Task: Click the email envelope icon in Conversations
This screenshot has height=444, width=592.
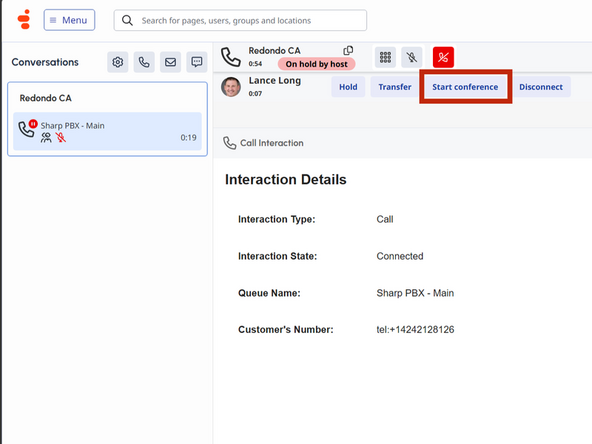Action: (x=170, y=62)
